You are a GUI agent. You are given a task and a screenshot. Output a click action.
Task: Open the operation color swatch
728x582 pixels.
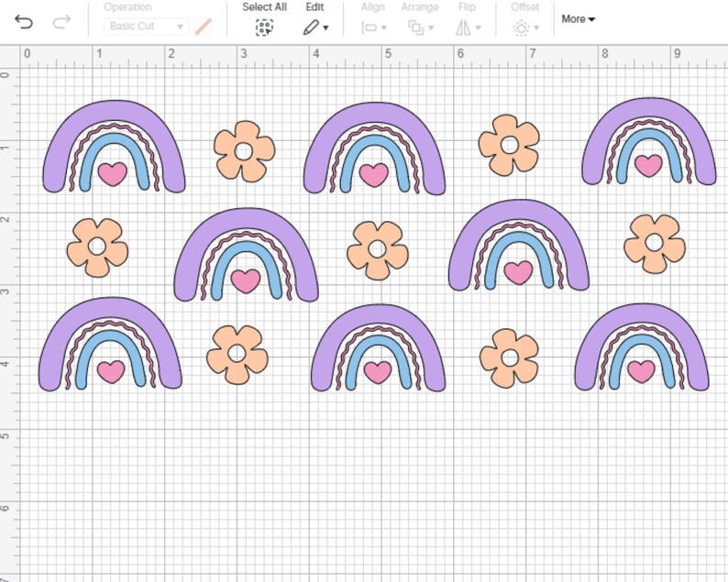(204, 27)
